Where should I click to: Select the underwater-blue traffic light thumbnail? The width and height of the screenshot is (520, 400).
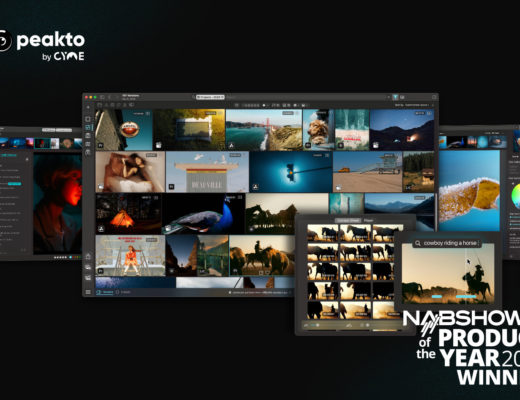291,172
